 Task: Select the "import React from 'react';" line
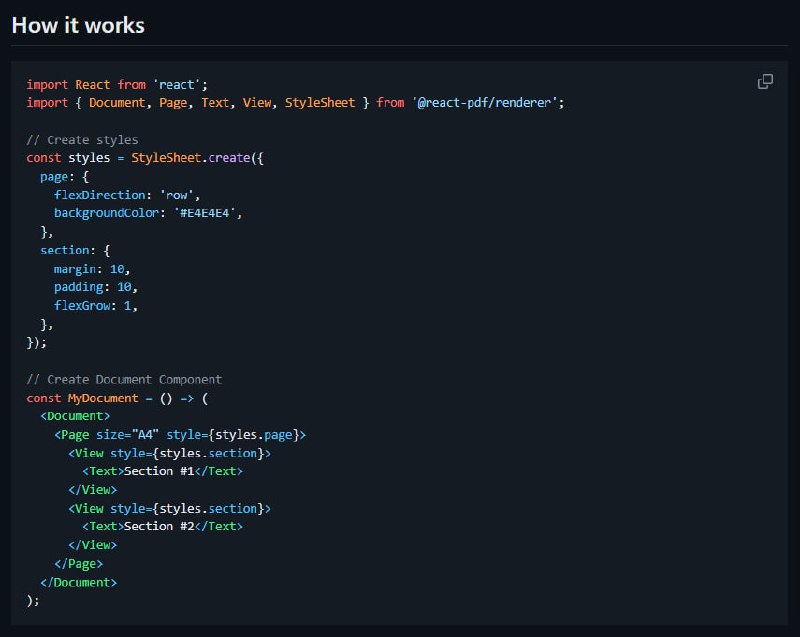(117, 84)
